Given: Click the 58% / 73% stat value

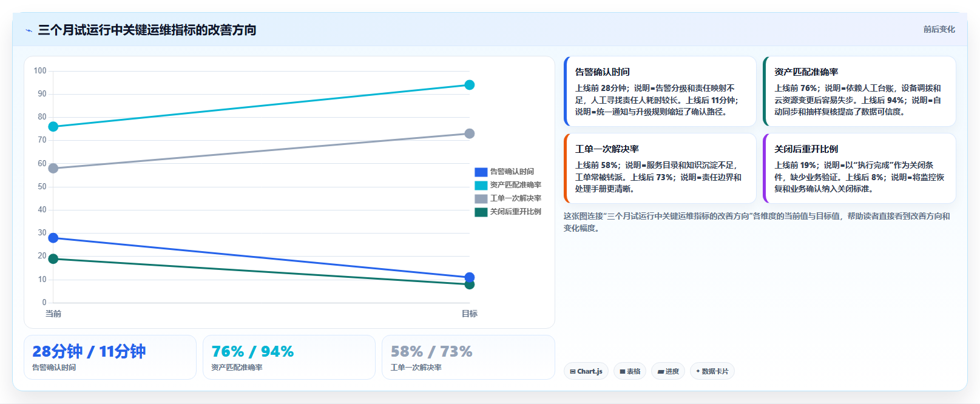Looking at the screenshot, I should [x=431, y=352].
